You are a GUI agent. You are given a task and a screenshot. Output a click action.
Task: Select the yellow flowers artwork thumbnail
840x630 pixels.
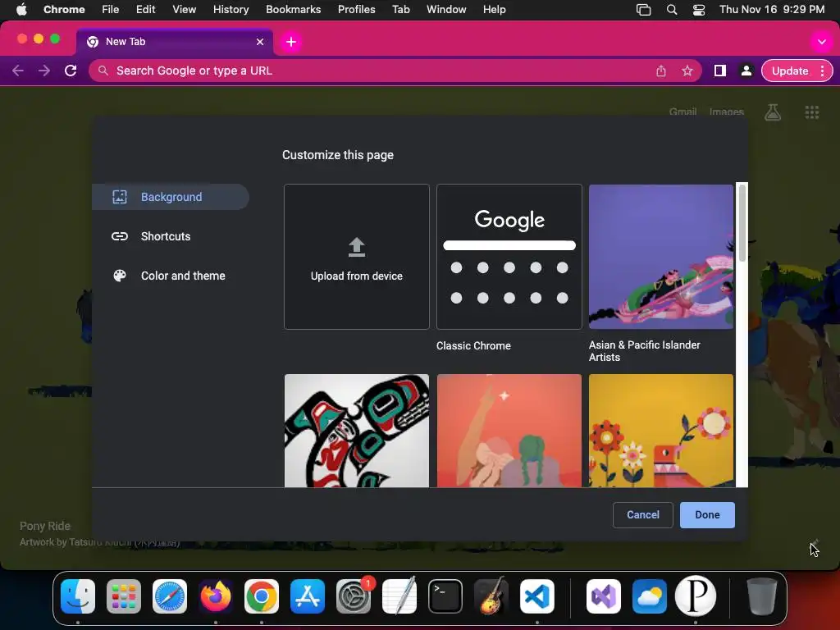pyautogui.click(x=661, y=431)
